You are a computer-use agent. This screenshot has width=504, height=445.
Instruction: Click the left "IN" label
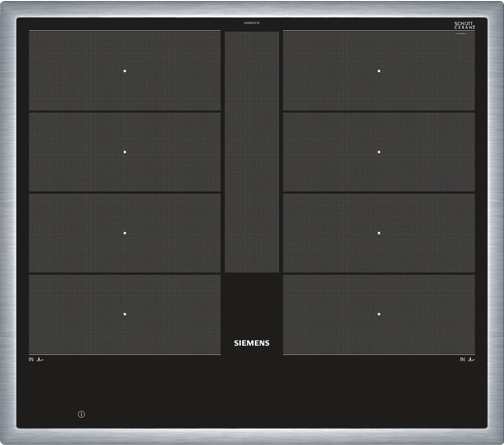pos(31,359)
